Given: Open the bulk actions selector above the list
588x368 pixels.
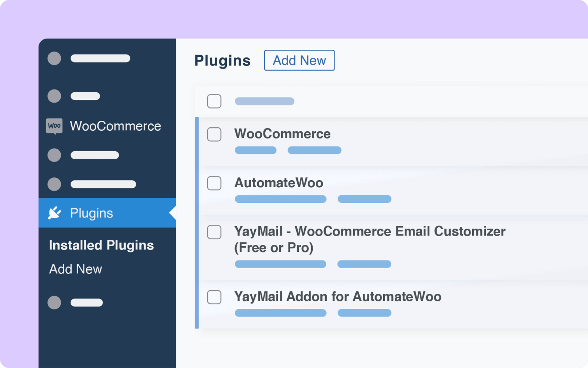Looking at the screenshot, I should [264, 101].
